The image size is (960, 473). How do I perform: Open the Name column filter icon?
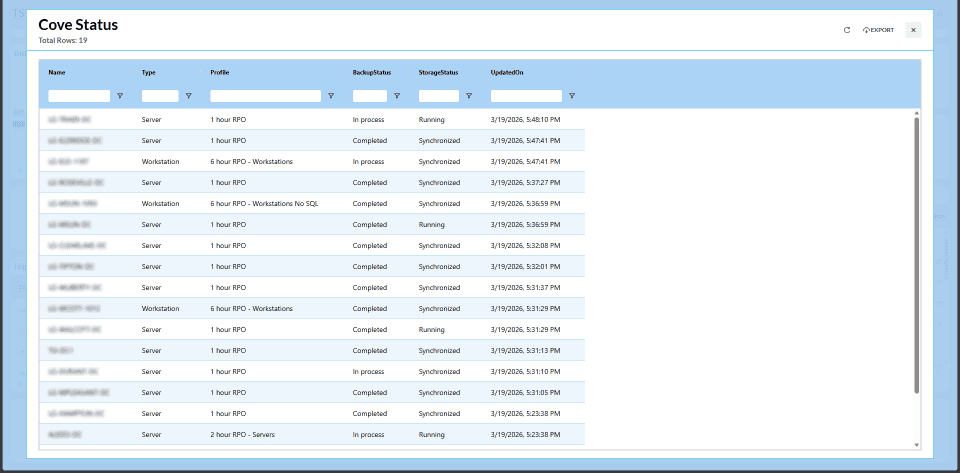120,96
